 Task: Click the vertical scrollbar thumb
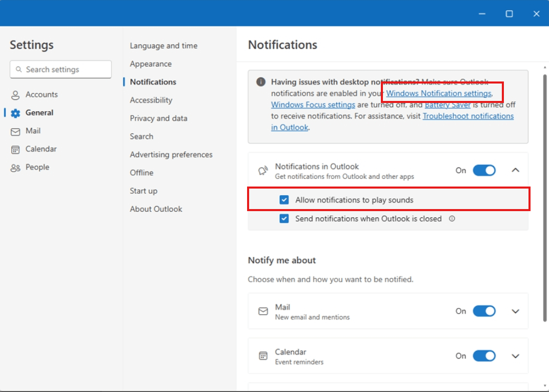point(544,198)
